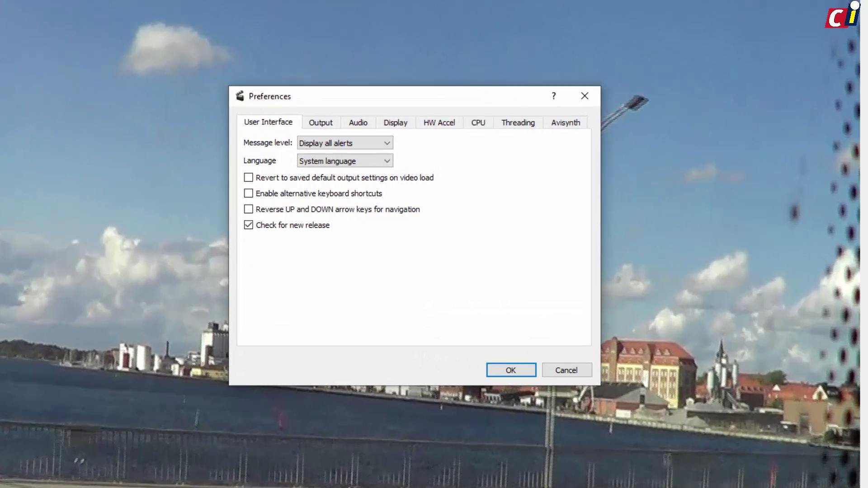Enable alternative keyboard shortcuts

tap(248, 193)
